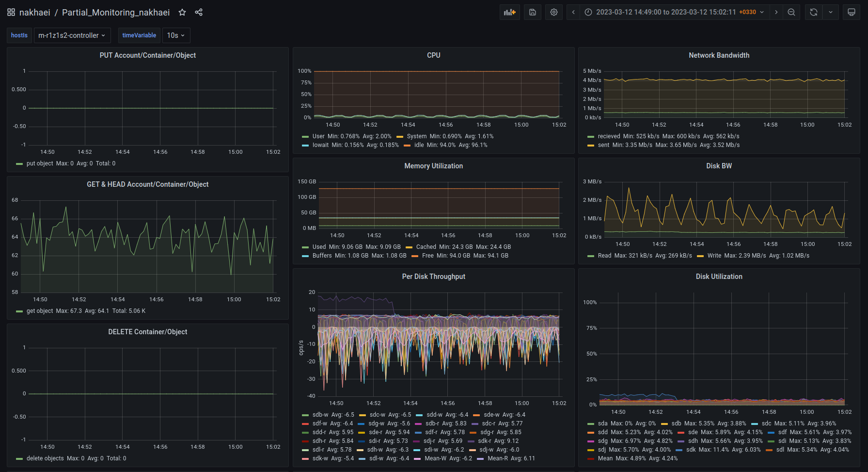Open the hostIs m-r1z1s2-controller dropdown
This screenshot has height=472, width=868.
click(72, 35)
